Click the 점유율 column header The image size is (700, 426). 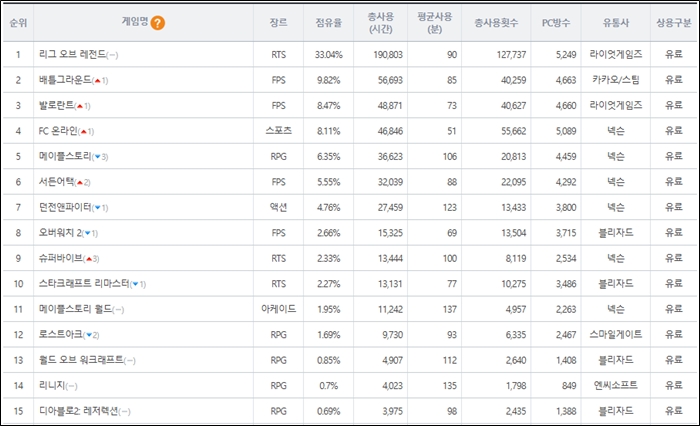330,22
